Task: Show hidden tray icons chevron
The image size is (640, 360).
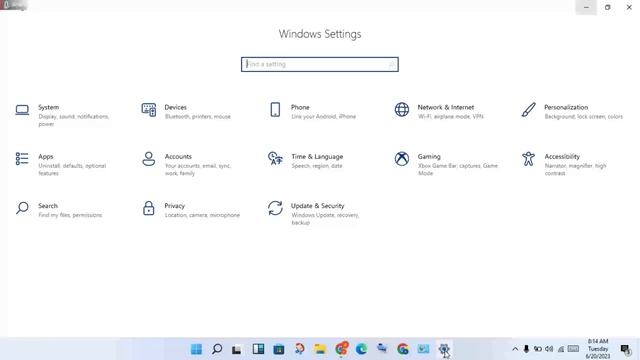Action: point(515,349)
